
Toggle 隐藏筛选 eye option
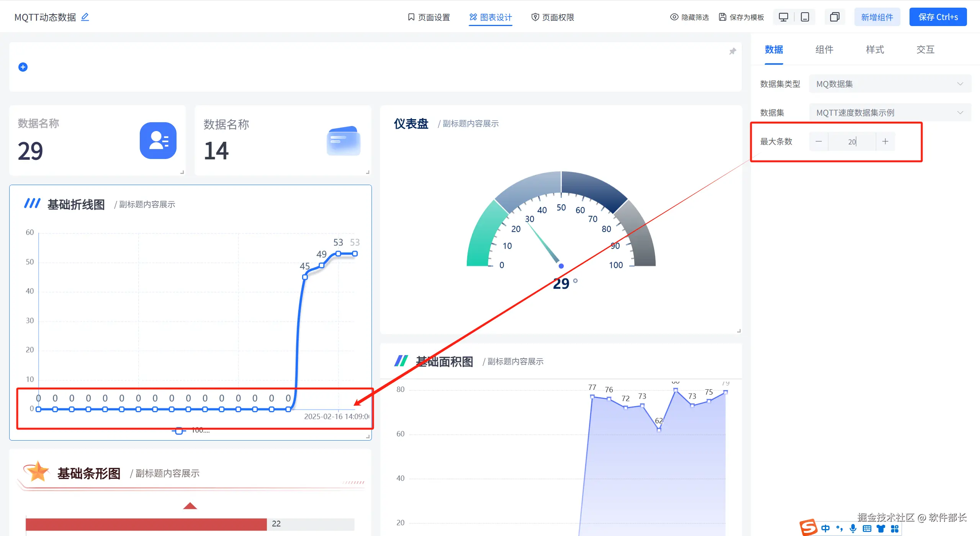(x=689, y=17)
